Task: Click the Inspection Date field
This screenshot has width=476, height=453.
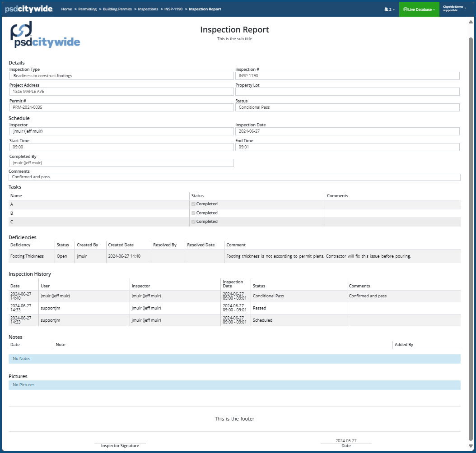Action: 347,131
